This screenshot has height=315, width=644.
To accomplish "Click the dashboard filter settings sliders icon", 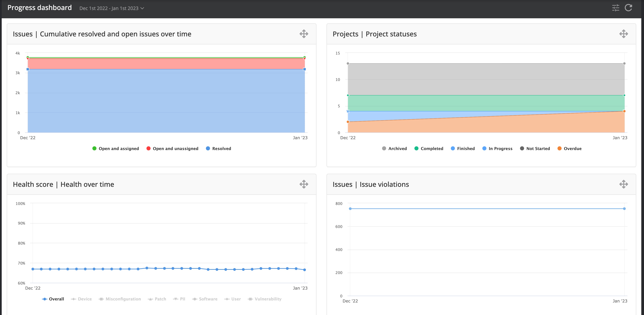I will point(616,8).
